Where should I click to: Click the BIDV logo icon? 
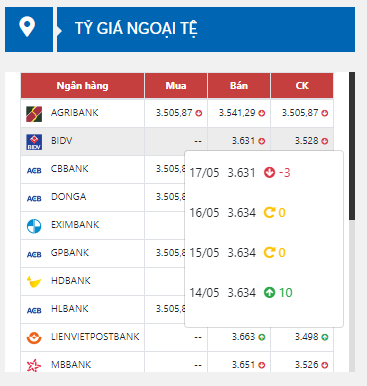[34, 142]
